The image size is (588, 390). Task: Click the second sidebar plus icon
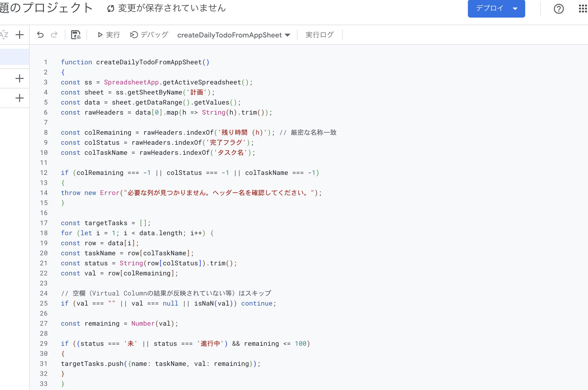[20, 78]
